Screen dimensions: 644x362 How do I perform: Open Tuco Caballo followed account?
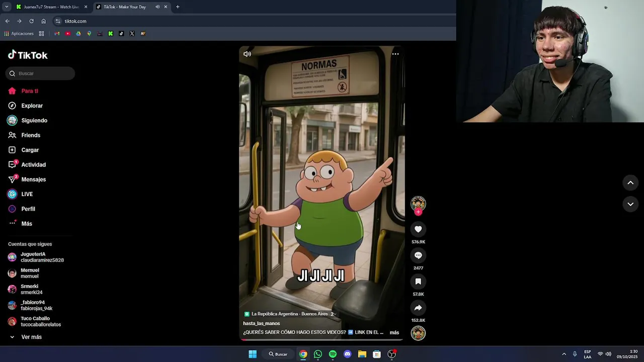click(35, 321)
